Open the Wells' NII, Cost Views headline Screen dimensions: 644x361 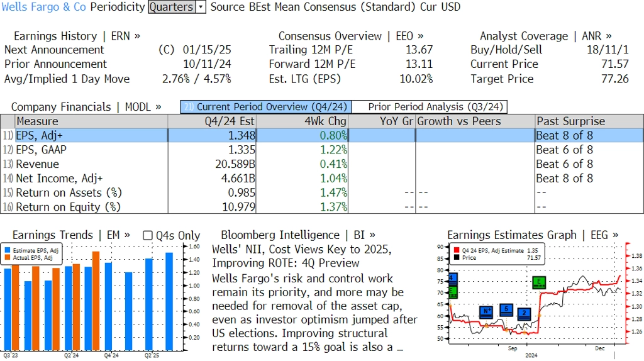[302, 256]
